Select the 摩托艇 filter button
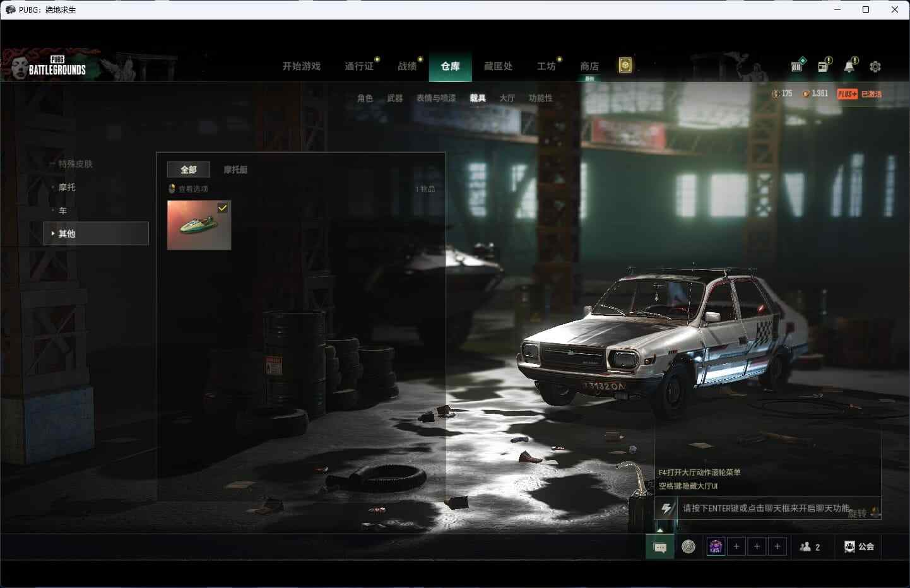The width and height of the screenshot is (910, 588). coord(235,170)
